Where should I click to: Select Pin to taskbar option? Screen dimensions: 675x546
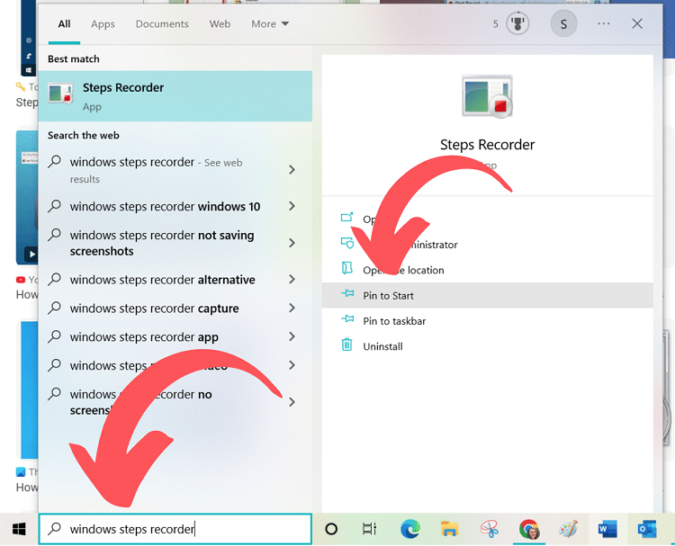[x=487, y=321]
